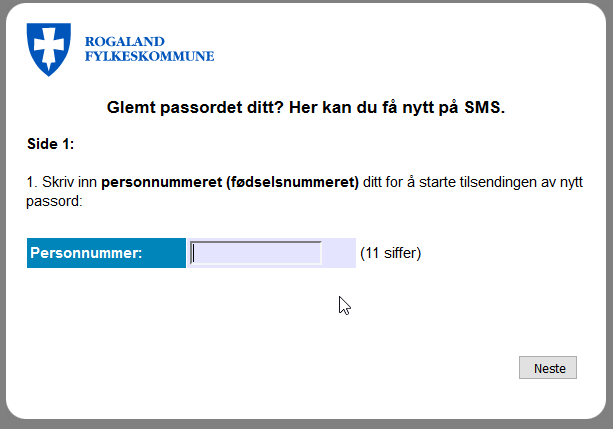Click the FYLKESKOMMUNE text in the logo
Image resolution: width=613 pixels, height=429 pixels.
pyautogui.click(x=150, y=56)
